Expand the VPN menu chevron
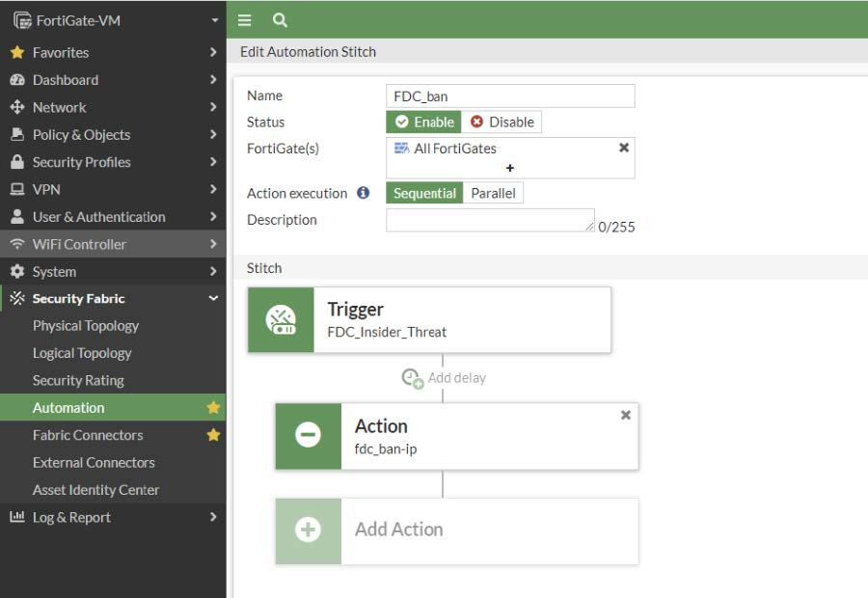The width and height of the screenshot is (868, 598). [213, 189]
